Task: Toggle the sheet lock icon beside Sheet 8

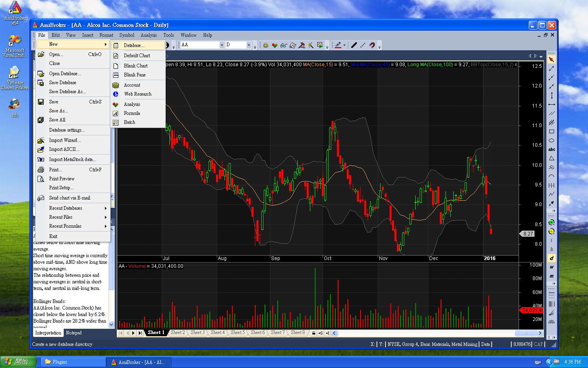Action: [314, 333]
